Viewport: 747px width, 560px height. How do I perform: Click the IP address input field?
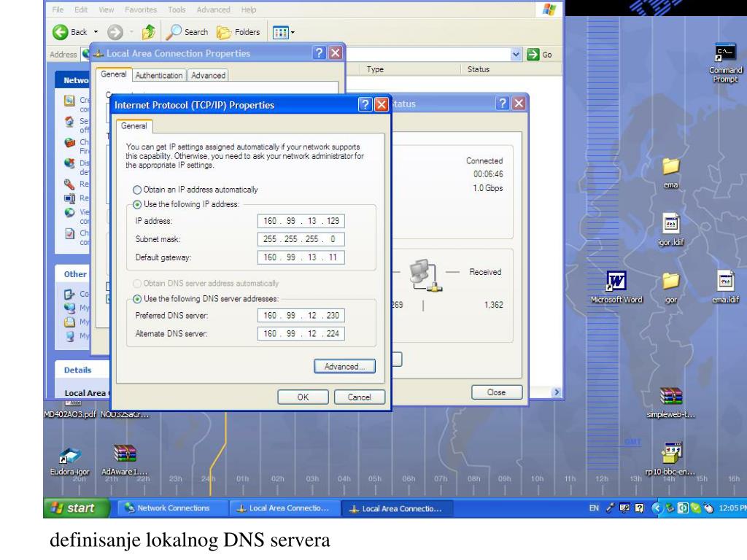pos(301,221)
